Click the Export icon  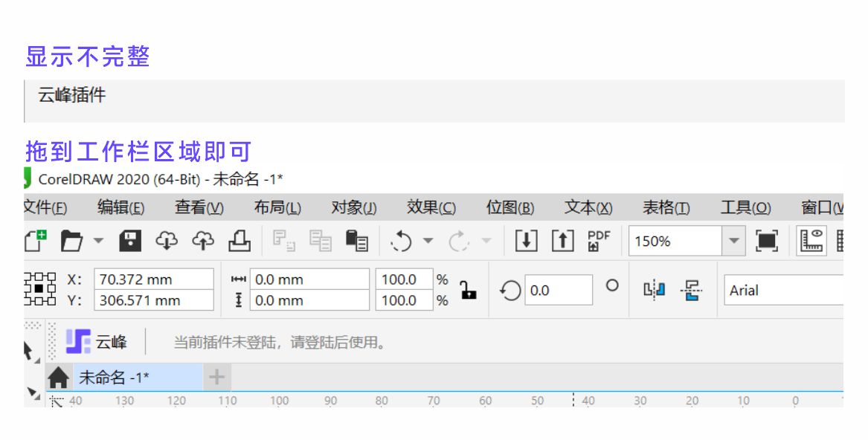[x=562, y=242]
